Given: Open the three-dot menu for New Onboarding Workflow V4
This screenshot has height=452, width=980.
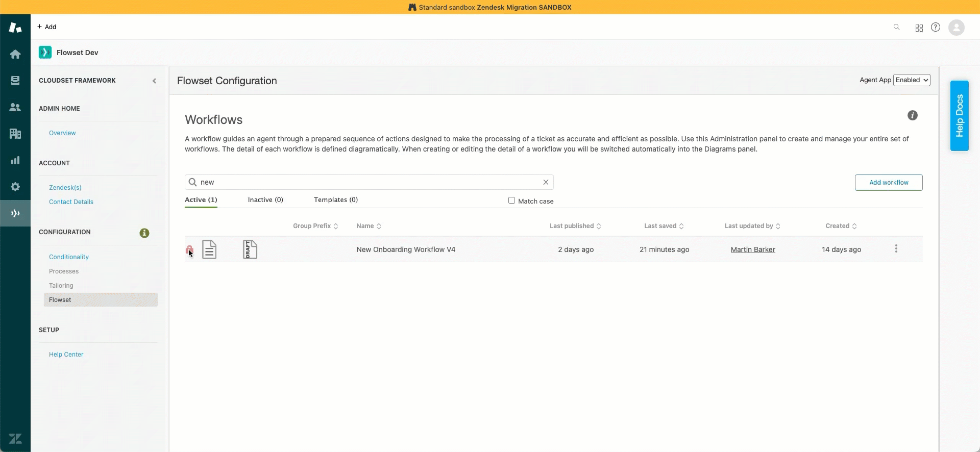Looking at the screenshot, I should click(x=896, y=249).
